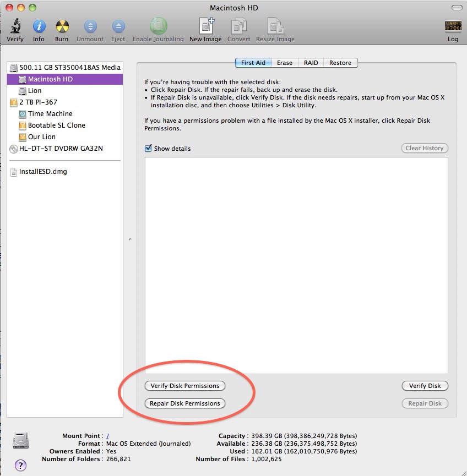467x476 pixels.
Task: Select the Macintosh HD volume
Action: click(x=65, y=79)
